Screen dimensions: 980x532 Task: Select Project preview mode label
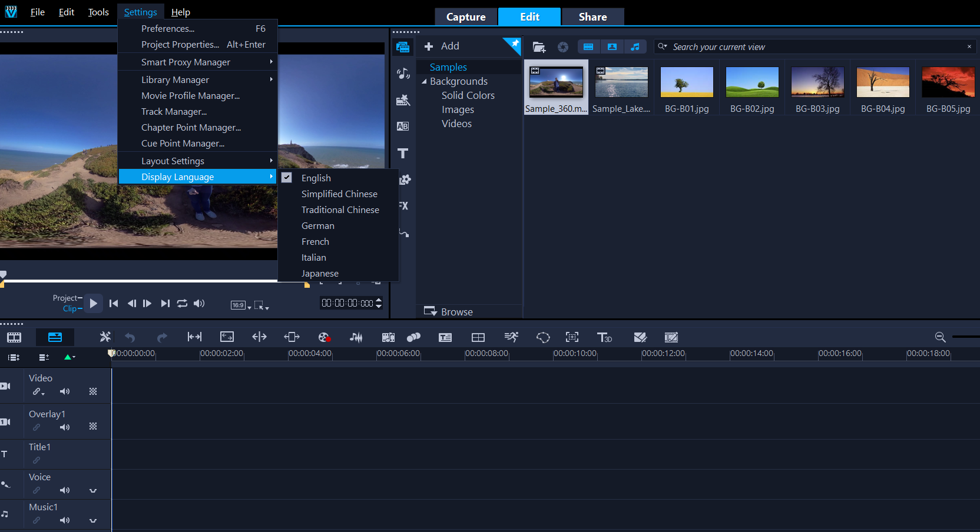tap(65, 298)
